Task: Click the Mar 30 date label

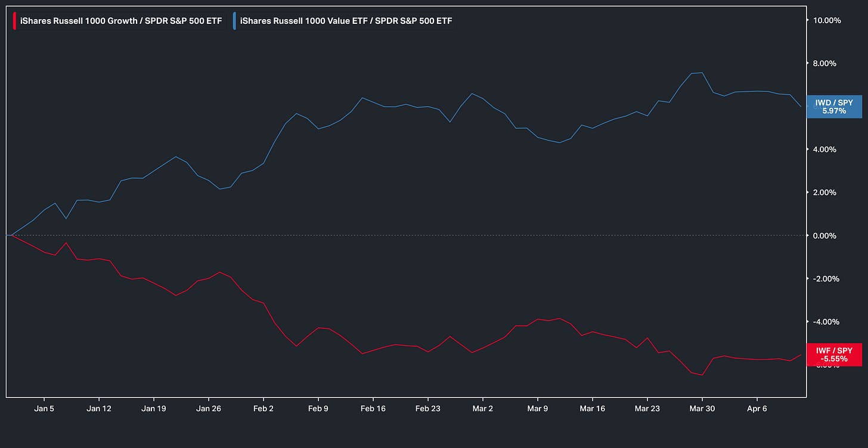Action: [x=702, y=409]
